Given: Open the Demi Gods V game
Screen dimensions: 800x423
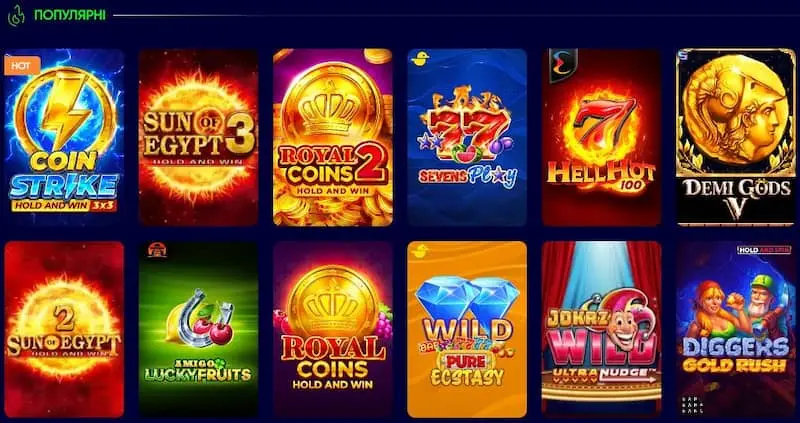Looking at the screenshot, I should click(x=736, y=137).
